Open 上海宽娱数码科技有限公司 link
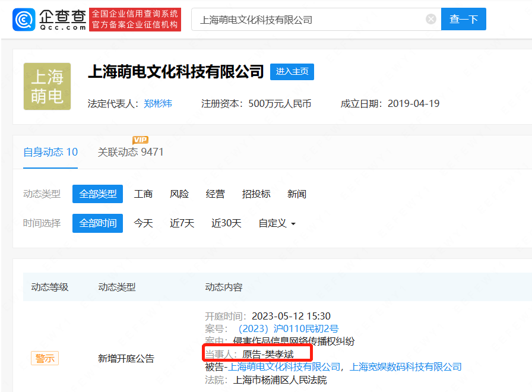 point(406,367)
